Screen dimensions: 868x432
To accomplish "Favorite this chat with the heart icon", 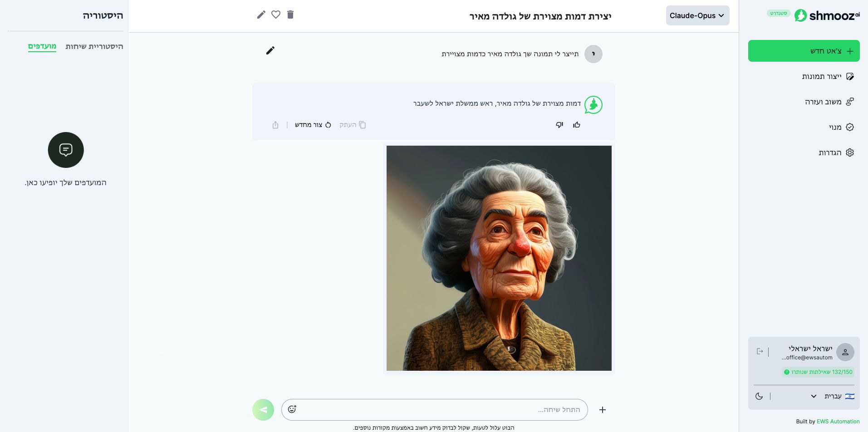I will tap(276, 15).
